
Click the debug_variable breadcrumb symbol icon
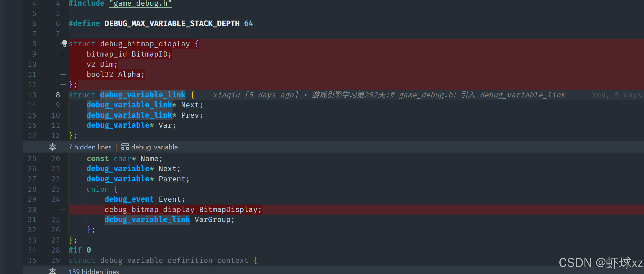tap(125, 147)
